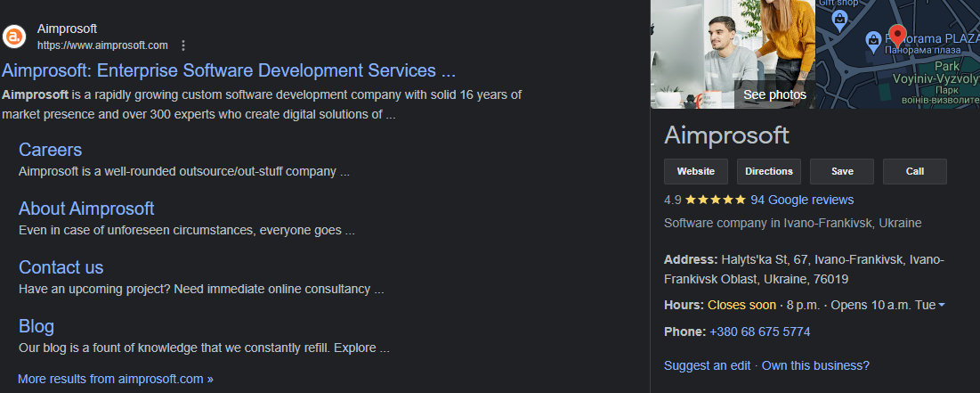Open the Careers sitelink
The height and width of the screenshot is (393, 980).
tap(50, 150)
